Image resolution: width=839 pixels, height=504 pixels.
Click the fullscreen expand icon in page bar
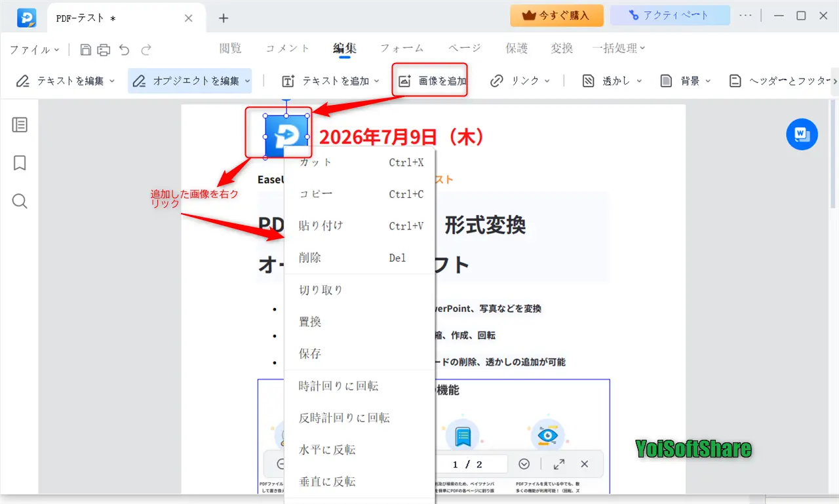[558, 464]
